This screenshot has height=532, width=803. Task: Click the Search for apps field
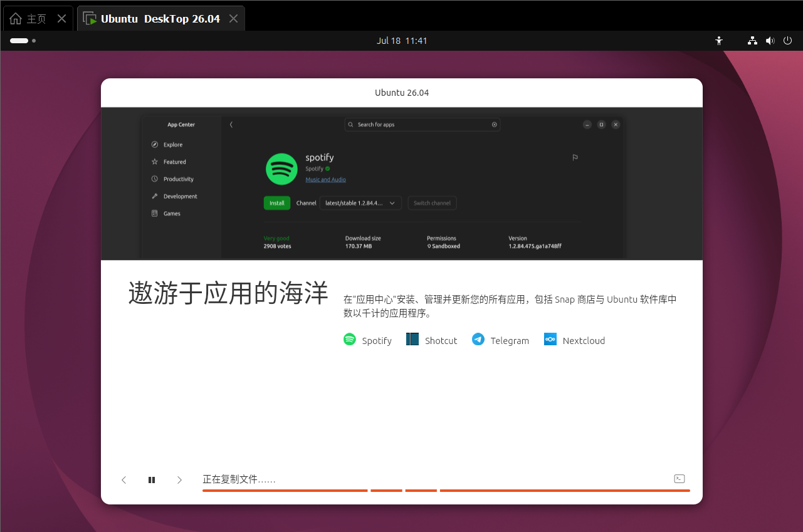point(422,125)
